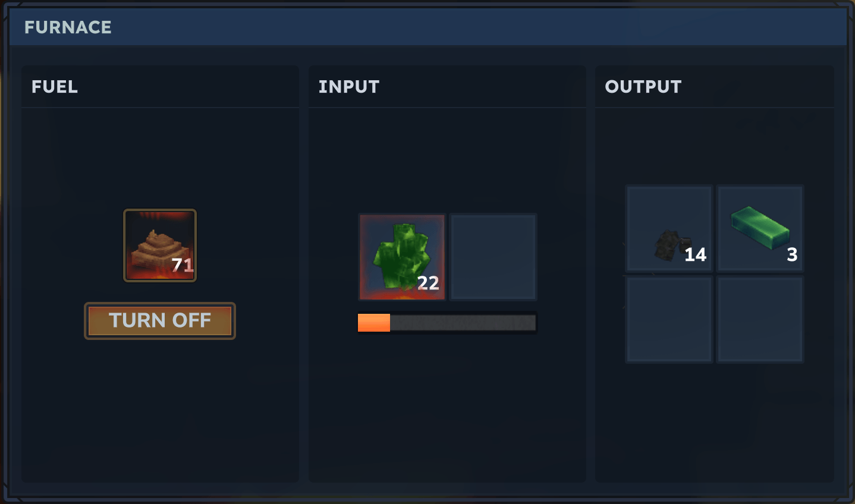Image resolution: width=855 pixels, height=504 pixels.
Task: Click the green ore in the input slot
Action: (x=402, y=257)
